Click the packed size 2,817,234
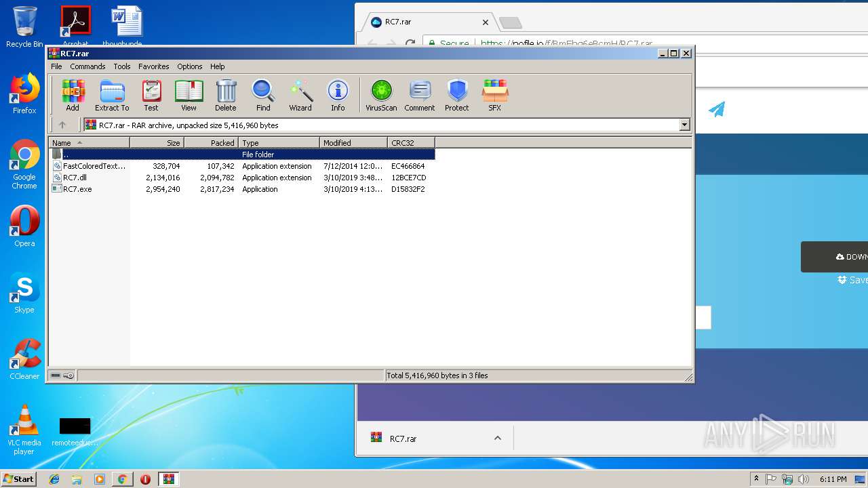The height and width of the screenshot is (488, 868). (217, 189)
